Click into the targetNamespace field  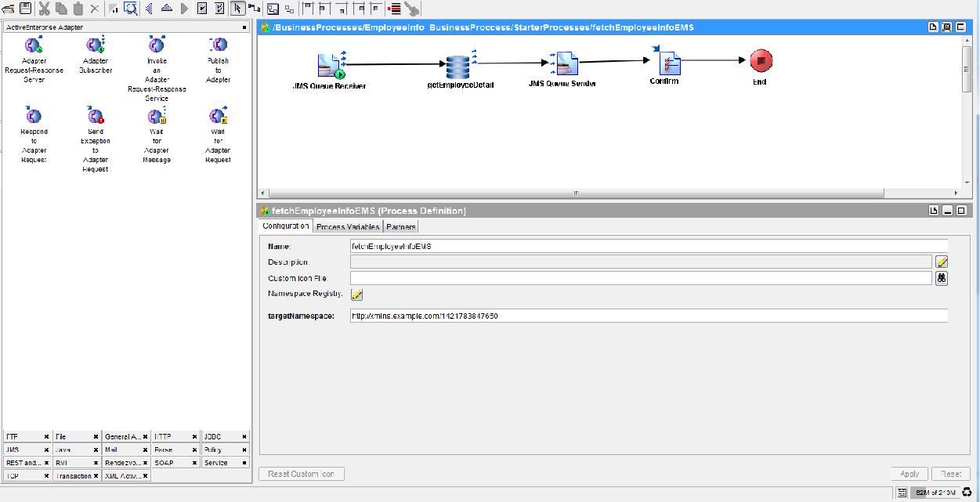pos(649,316)
